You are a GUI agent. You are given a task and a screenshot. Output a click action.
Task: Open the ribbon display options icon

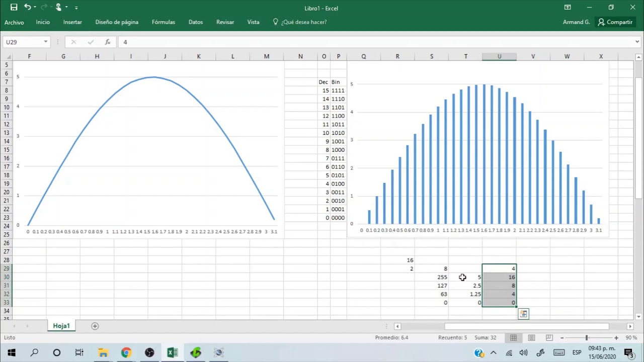568,8
